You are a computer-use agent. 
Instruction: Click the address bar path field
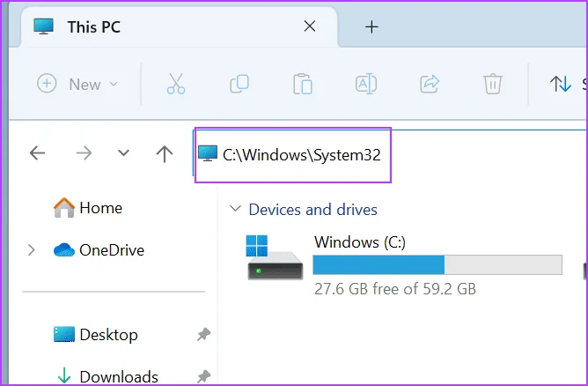point(390,155)
